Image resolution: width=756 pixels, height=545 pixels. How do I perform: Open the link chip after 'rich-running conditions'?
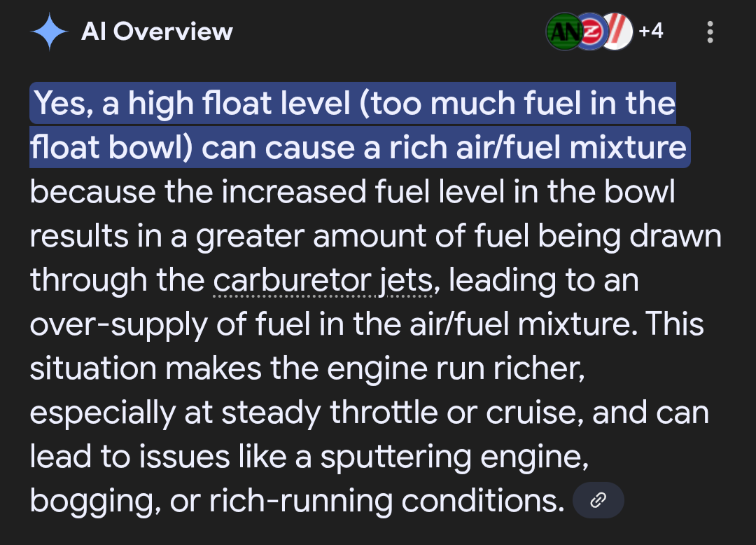pyautogui.click(x=598, y=500)
